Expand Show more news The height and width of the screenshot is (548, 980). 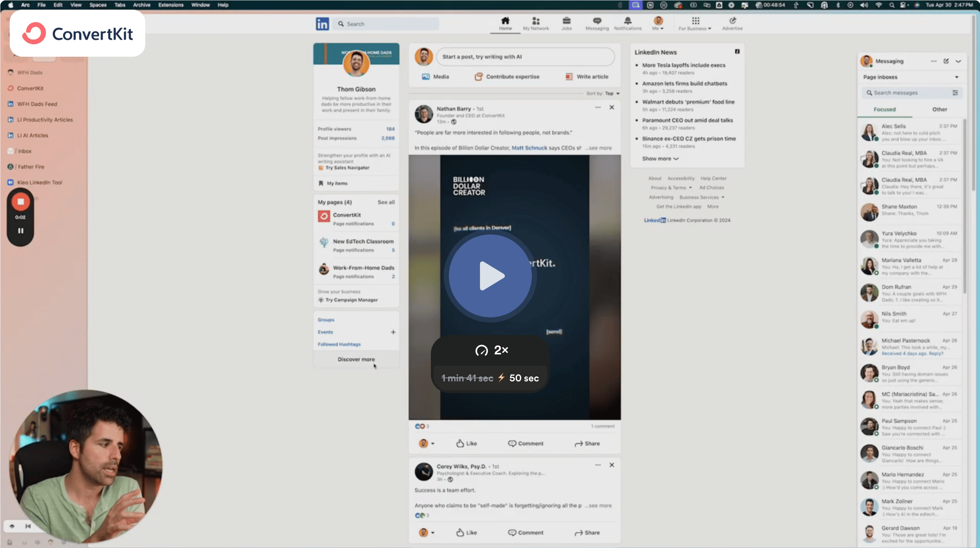(660, 158)
